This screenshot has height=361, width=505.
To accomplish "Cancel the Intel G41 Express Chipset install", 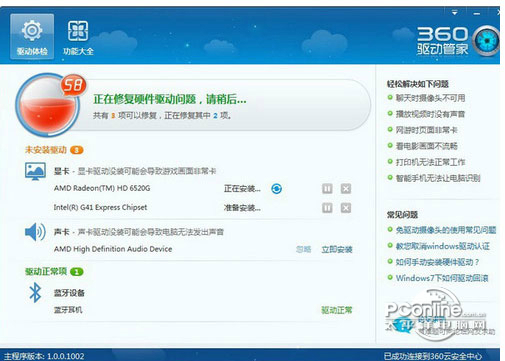I will 346,208.
